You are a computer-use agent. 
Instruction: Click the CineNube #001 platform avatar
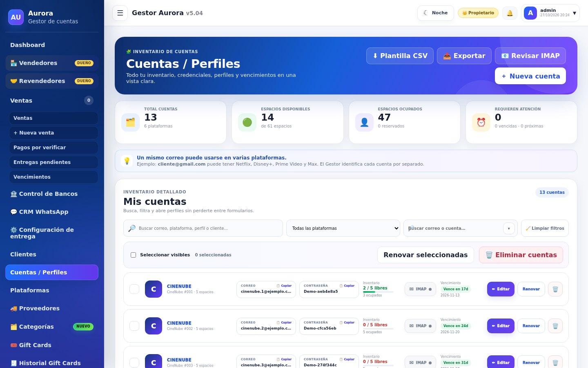point(154,289)
